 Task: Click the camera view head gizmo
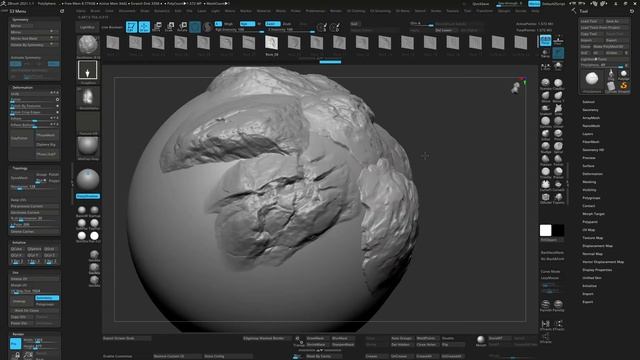[516, 88]
